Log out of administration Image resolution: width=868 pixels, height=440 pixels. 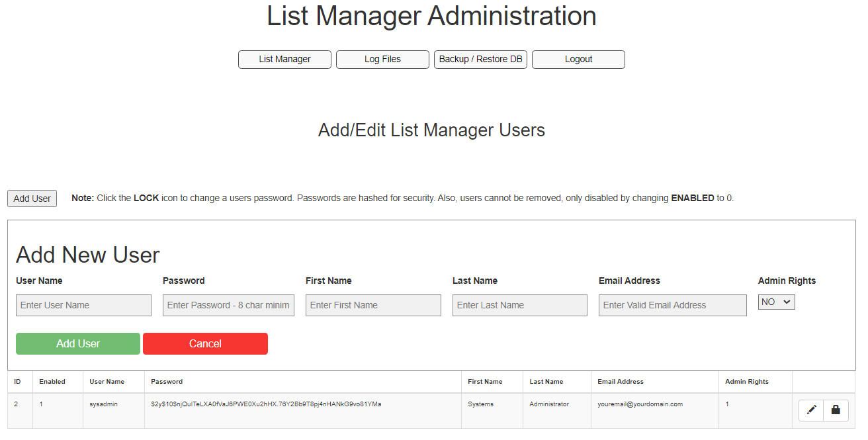tap(578, 59)
